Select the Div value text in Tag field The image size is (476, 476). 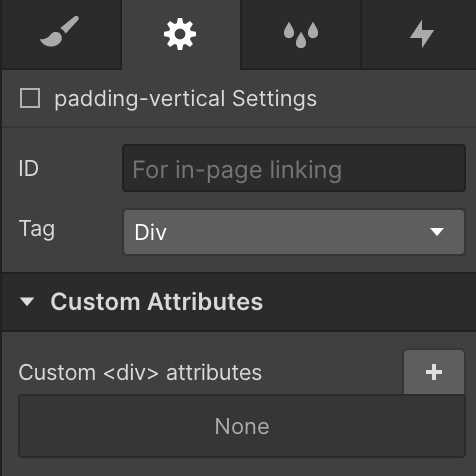click(x=150, y=232)
